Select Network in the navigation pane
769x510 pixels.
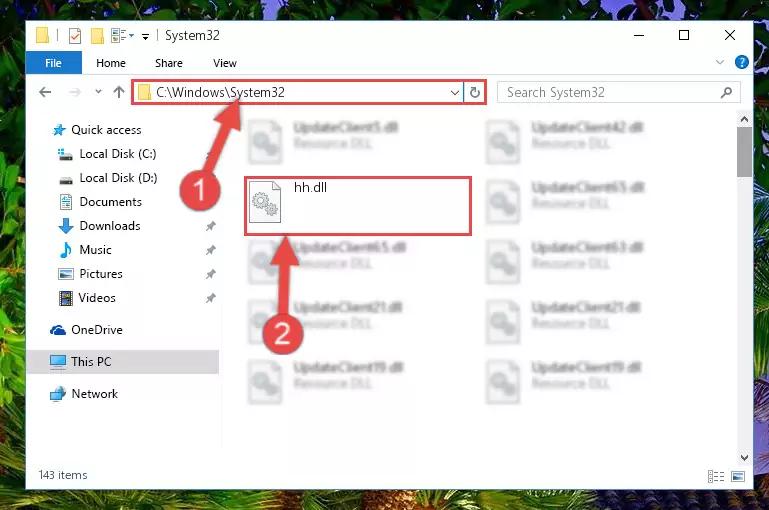84,394
